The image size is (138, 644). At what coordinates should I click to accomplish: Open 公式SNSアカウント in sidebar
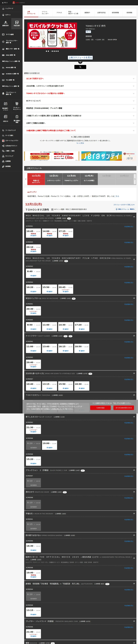[x=10, y=146]
